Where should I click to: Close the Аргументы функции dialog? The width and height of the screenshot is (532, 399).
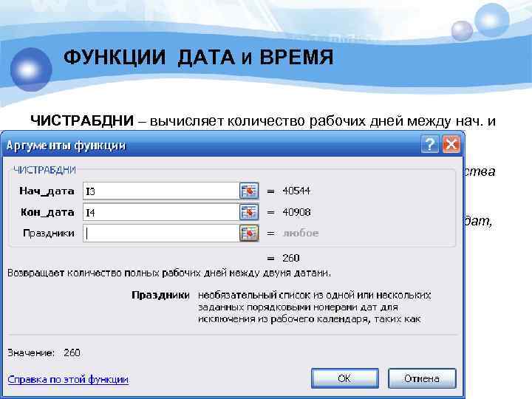pyautogui.click(x=451, y=144)
